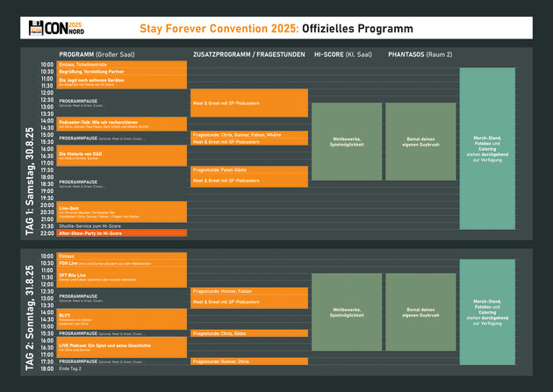Select Fragestunde: Henner, Fabian on Sunday
The height and width of the screenshot is (392, 553).
click(x=249, y=291)
